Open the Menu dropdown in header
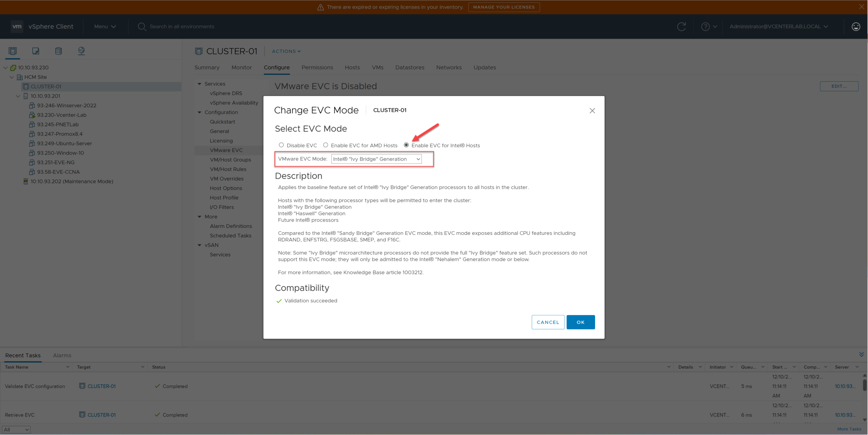This screenshot has width=868, height=435. (105, 26)
